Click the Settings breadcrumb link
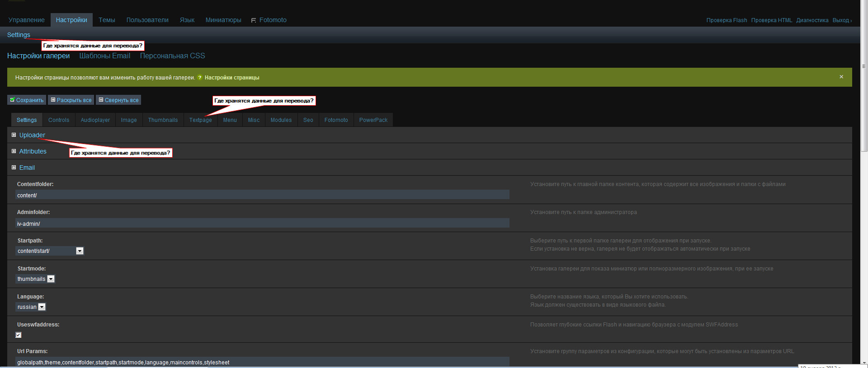The height and width of the screenshot is (368, 868). pyautogui.click(x=19, y=35)
